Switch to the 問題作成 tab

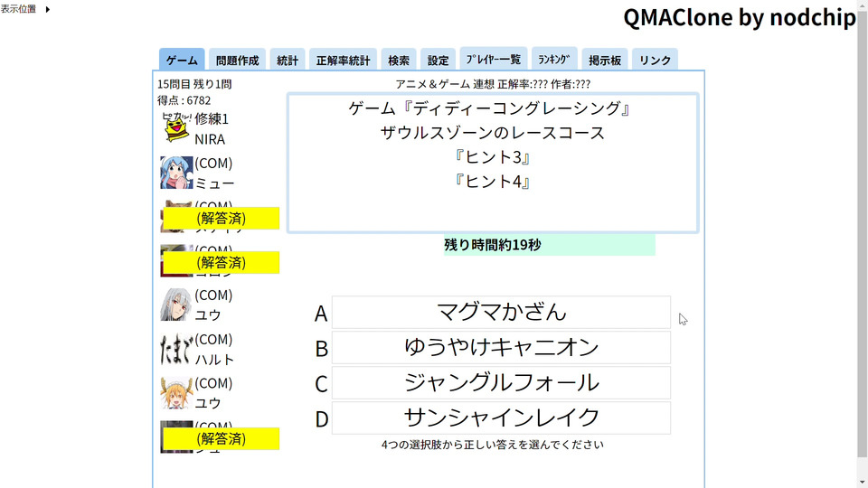(238, 60)
